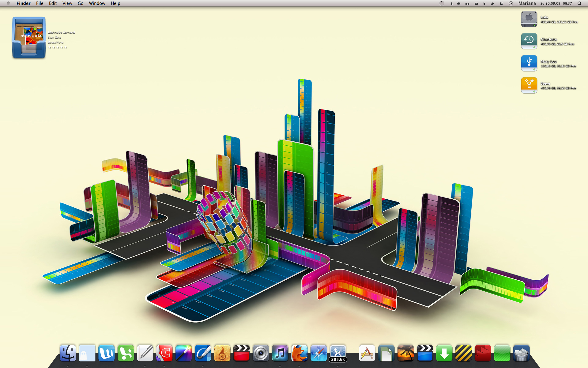
Task: Click the circular pie-timer menu bar icon
Action: pos(442,3)
